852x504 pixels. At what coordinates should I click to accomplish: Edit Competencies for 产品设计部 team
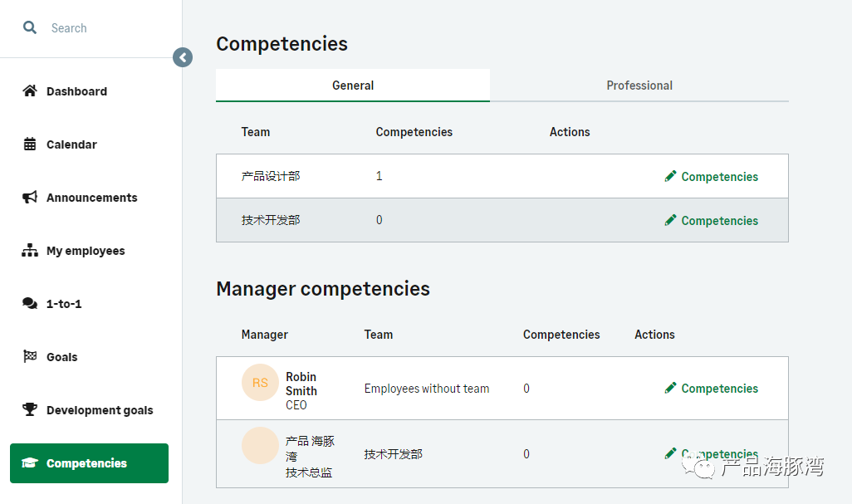coord(719,177)
